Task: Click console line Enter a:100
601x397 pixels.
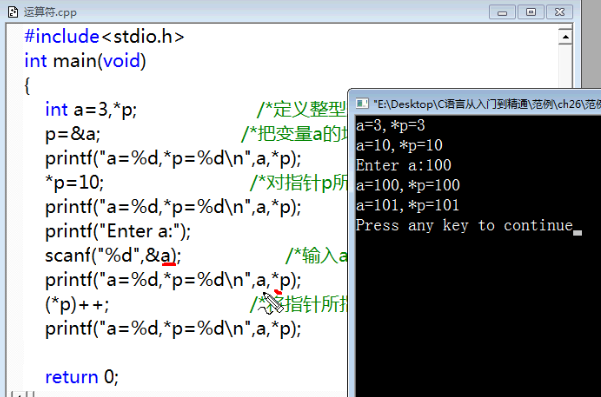Action: pos(404,165)
